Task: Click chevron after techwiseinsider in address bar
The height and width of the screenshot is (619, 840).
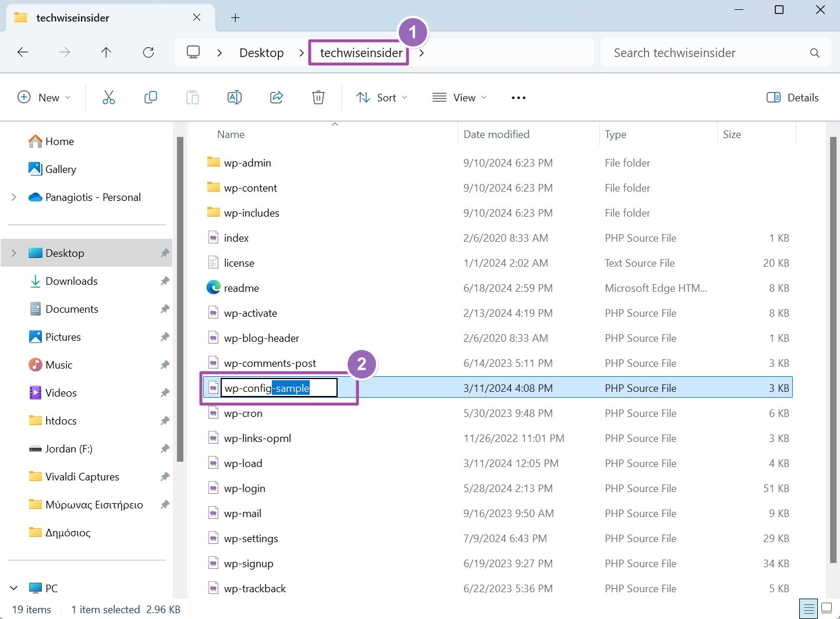Action: tap(421, 53)
